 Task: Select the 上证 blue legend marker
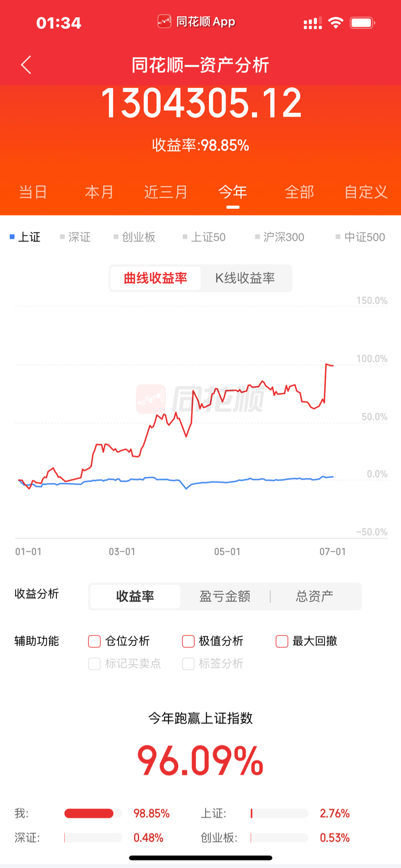coord(12,237)
